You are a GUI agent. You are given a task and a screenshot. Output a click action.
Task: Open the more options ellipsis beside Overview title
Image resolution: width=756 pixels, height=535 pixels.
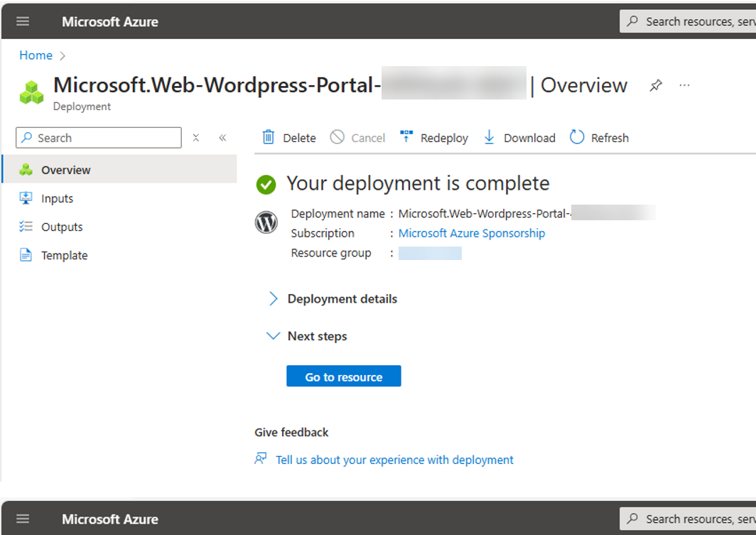click(x=684, y=85)
